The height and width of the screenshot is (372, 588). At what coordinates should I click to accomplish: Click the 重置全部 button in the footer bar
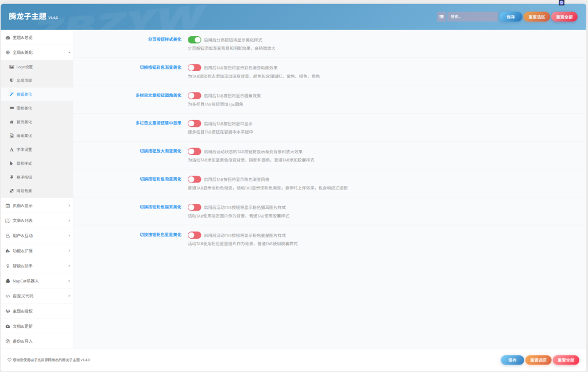[x=566, y=360]
